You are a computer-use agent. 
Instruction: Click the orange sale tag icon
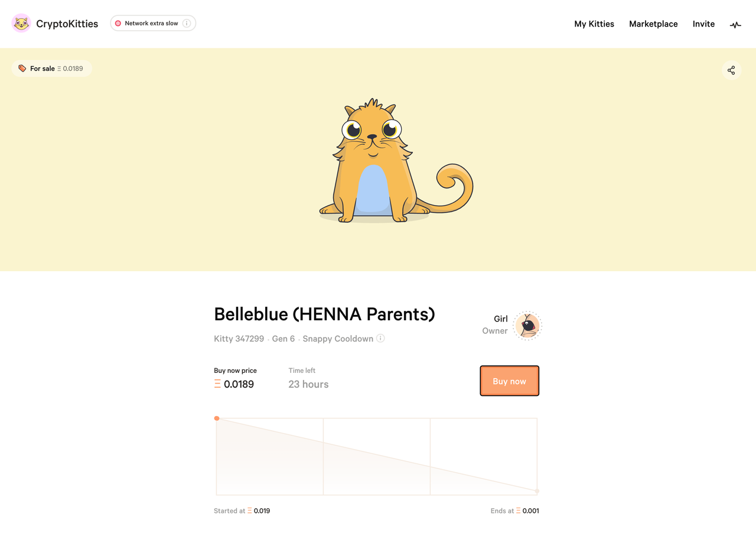tap(22, 69)
